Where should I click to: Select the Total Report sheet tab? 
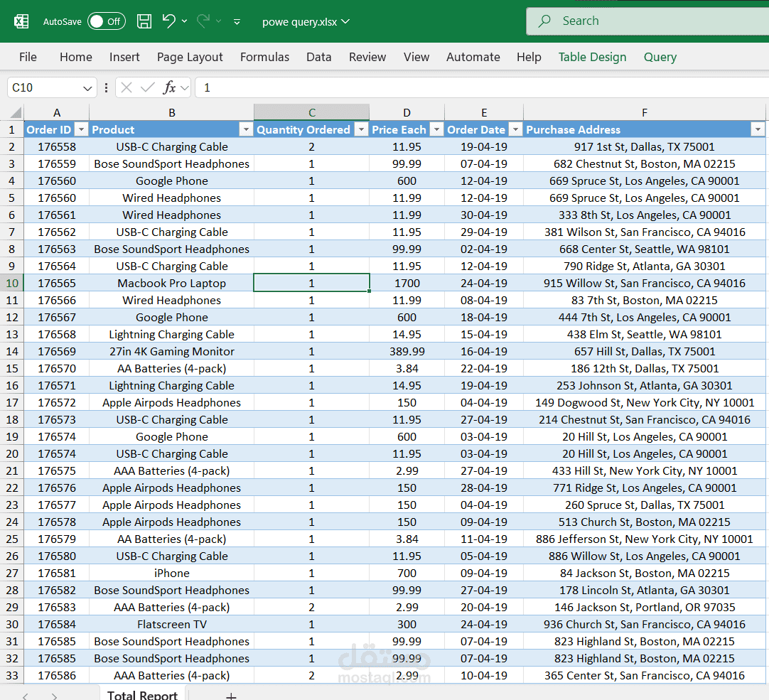[143, 694]
